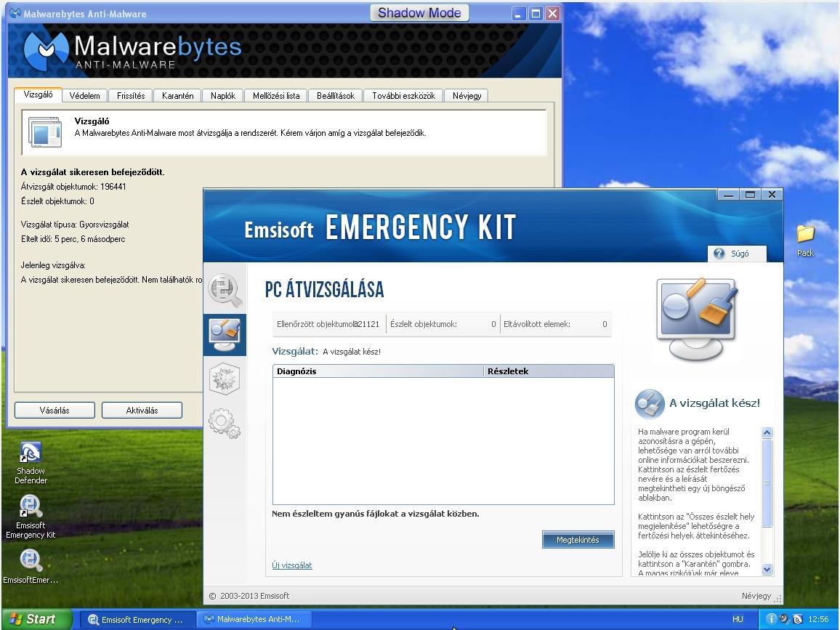Click 'Eltelt idő: 5 perc, 6 másodperc'

coord(73,239)
